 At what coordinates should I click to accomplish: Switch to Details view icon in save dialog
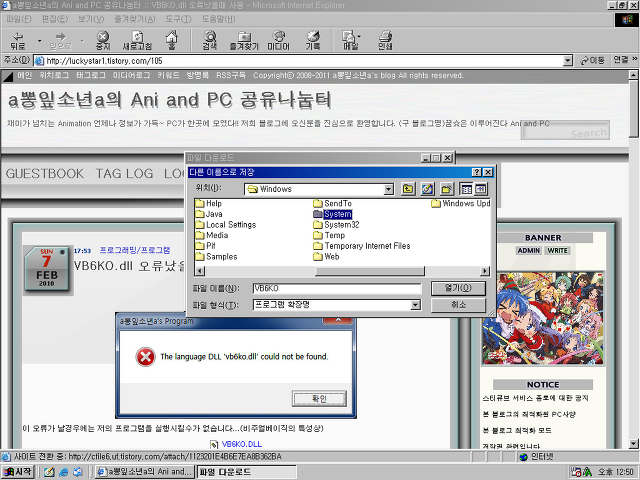(x=480, y=189)
